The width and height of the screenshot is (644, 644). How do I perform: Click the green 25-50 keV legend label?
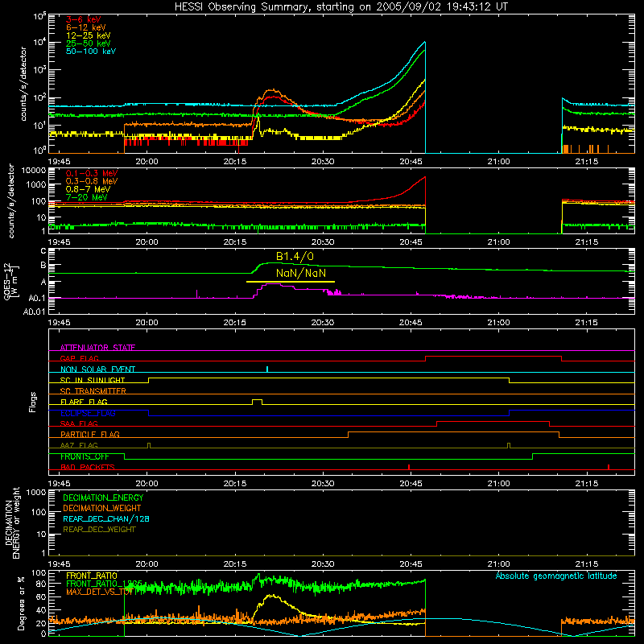[89, 43]
